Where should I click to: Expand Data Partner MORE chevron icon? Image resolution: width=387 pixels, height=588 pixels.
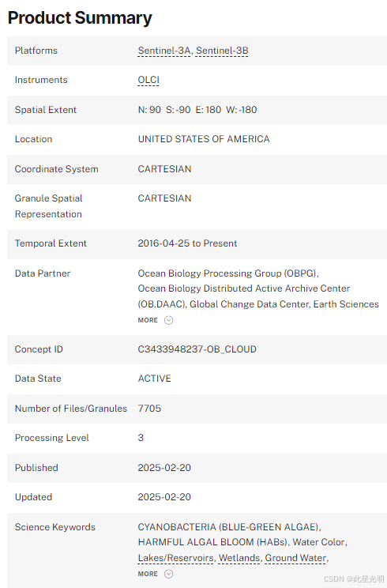tap(168, 320)
